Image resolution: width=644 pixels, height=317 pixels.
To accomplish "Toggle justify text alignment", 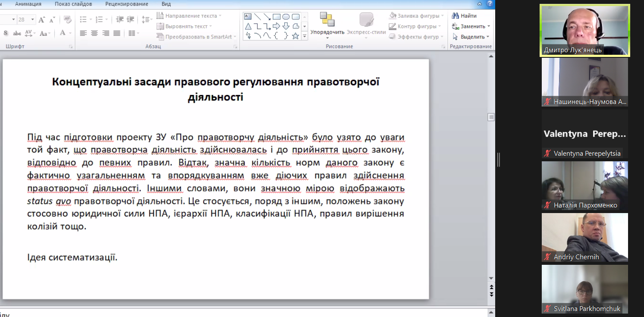I will pos(117,33).
